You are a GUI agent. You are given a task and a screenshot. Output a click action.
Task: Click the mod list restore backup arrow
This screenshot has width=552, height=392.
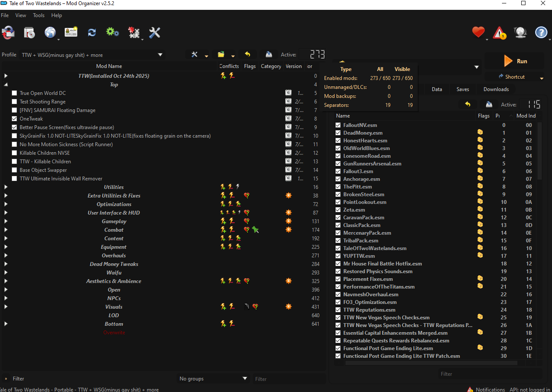click(x=248, y=55)
